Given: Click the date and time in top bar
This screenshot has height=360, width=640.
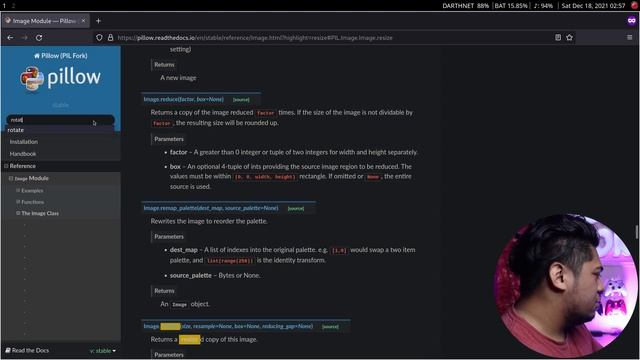Looking at the screenshot, I should [x=593, y=6].
